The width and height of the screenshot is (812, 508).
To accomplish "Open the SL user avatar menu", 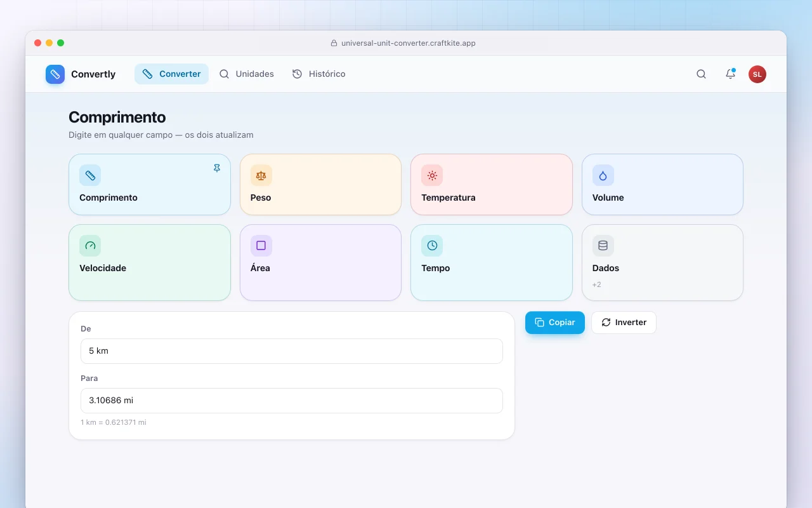I will pyautogui.click(x=757, y=74).
